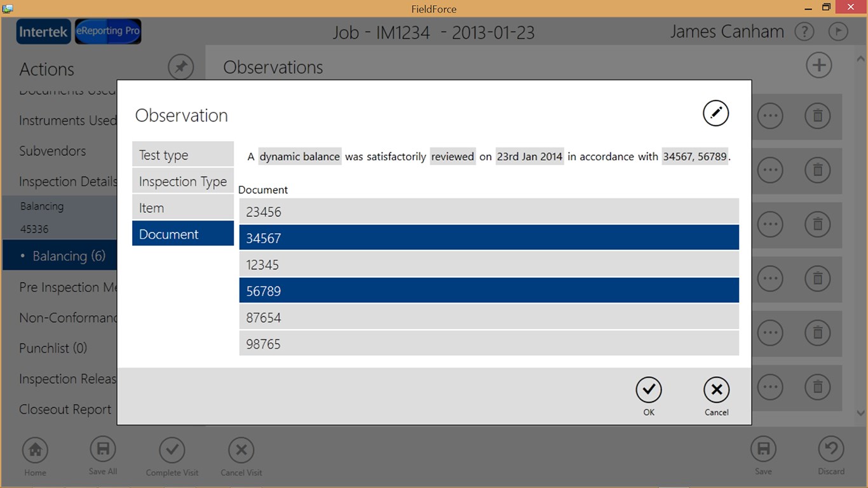
Task: Switch to the Test type tab
Action: [183, 155]
